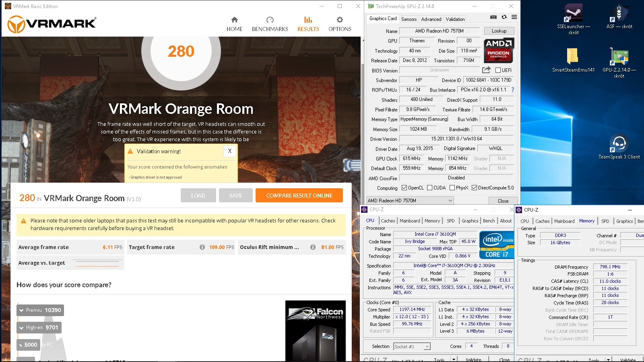Switch to the GPU-Z Sensors tab
644x362 pixels.
click(x=409, y=19)
